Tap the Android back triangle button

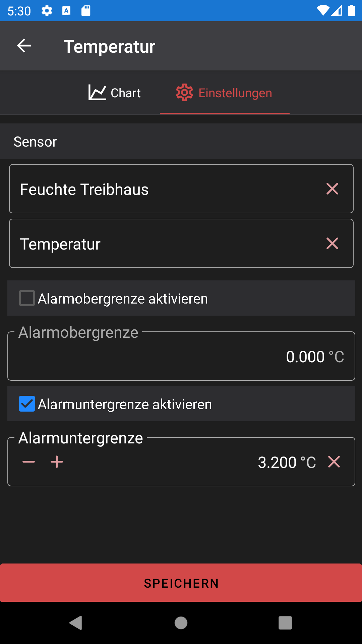coord(76,623)
